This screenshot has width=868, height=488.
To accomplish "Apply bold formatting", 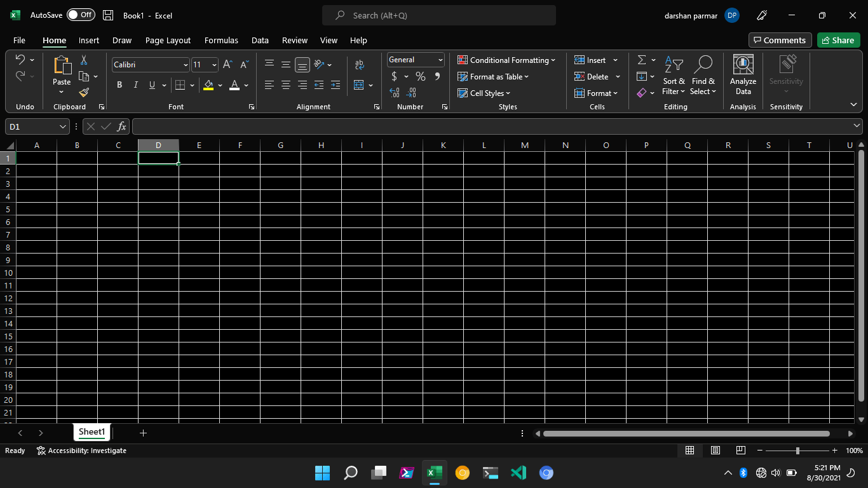I will (x=119, y=85).
